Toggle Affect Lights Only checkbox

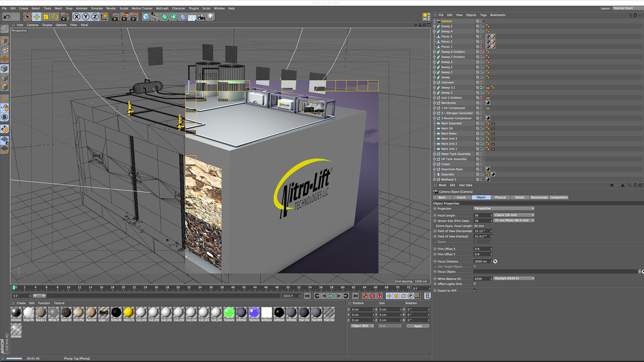point(475,284)
